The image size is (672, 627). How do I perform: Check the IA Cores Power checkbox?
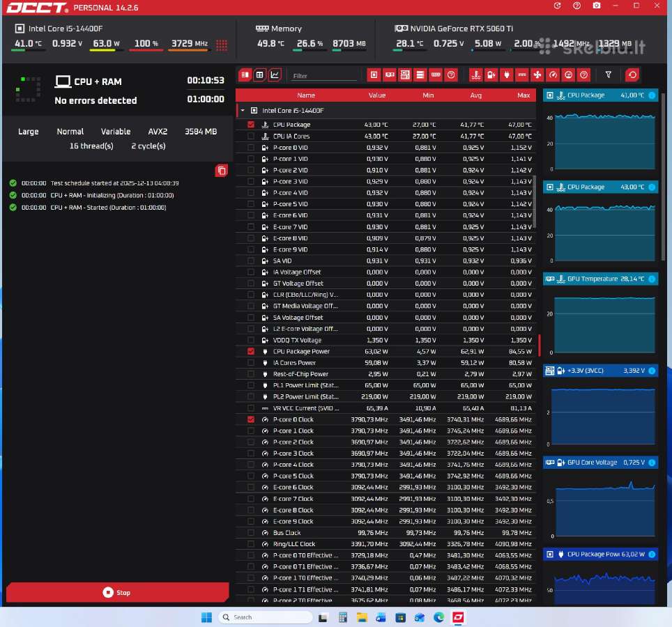pos(251,363)
